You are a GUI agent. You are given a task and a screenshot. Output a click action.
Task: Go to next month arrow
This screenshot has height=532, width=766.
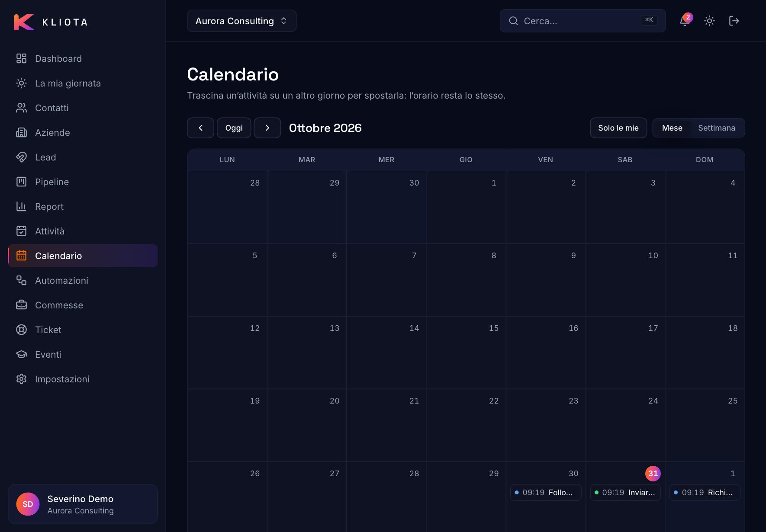[x=267, y=128]
